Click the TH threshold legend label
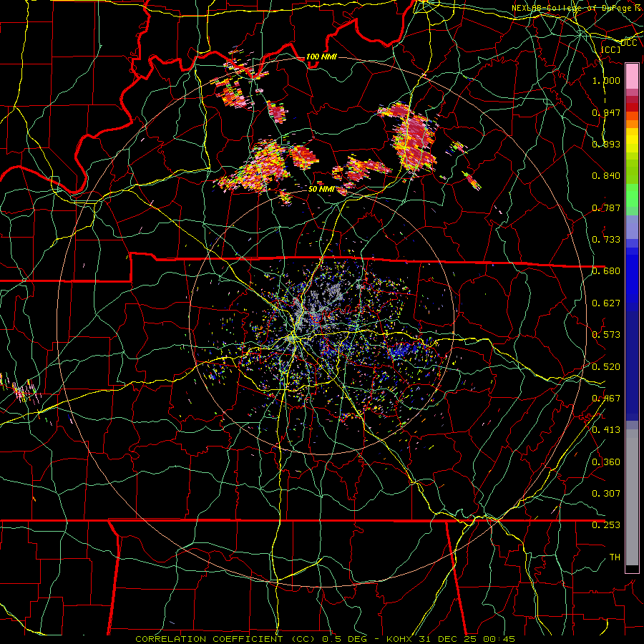This screenshot has width=644, height=644. [x=615, y=557]
